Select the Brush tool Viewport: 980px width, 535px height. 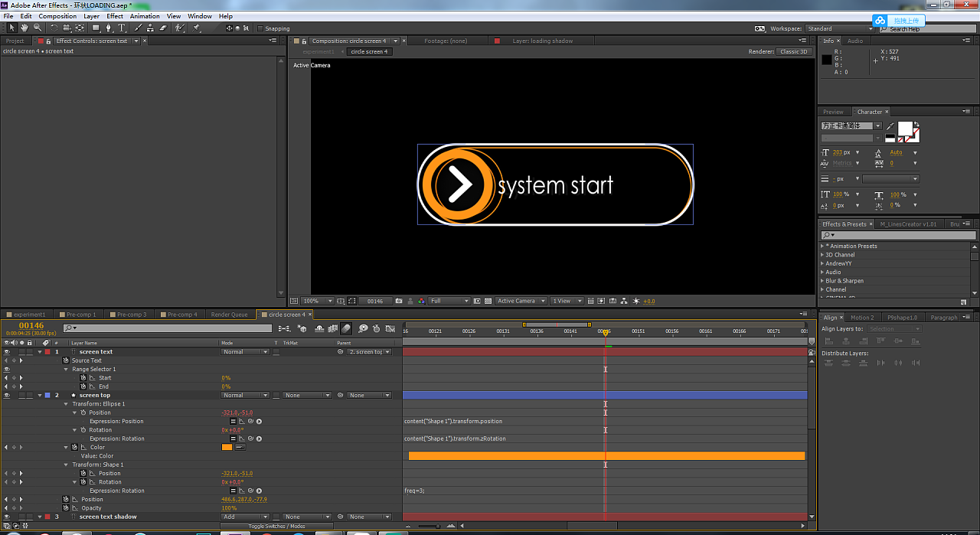point(138,28)
